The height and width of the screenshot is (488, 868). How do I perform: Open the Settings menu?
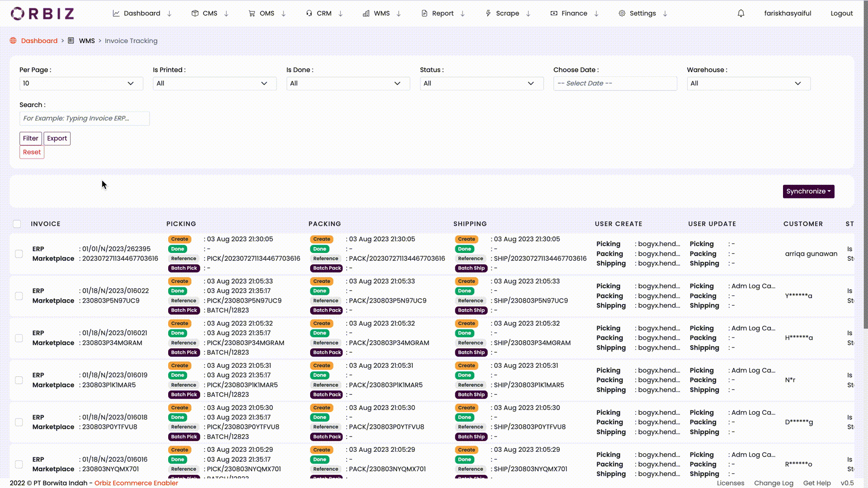pyautogui.click(x=642, y=14)
